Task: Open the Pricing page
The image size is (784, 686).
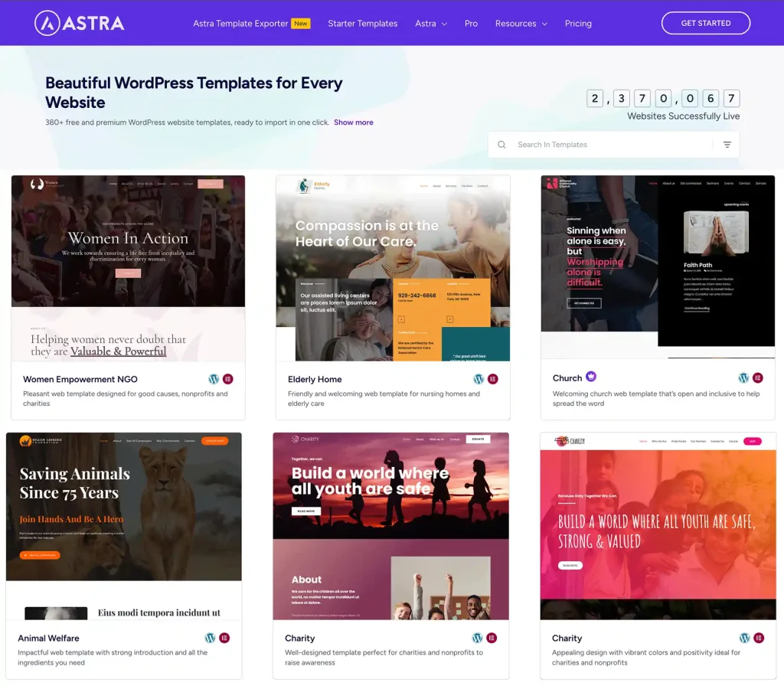Action: (x=578, y=24)
